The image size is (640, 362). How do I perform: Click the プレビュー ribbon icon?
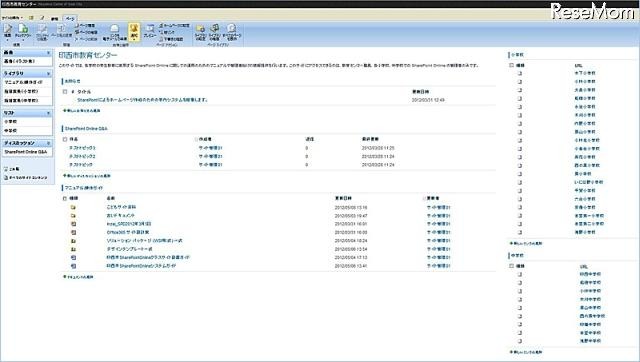click(x=150, y=29)
